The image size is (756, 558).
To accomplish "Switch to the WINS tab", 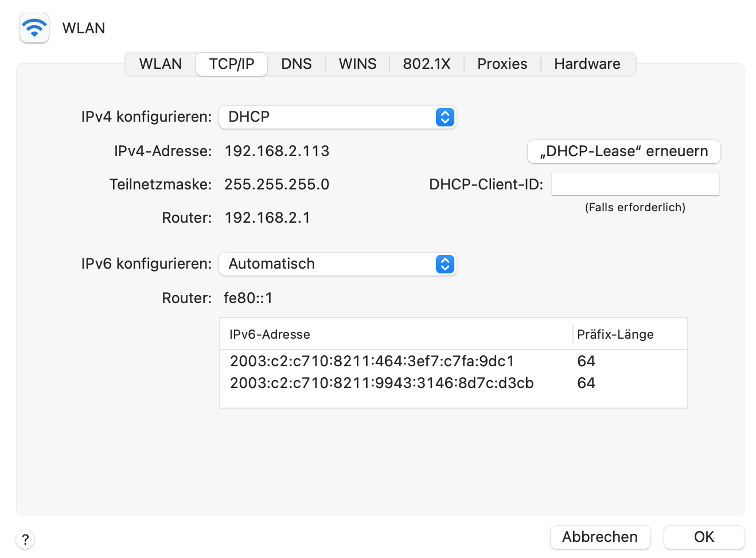I will pos(357,64).
